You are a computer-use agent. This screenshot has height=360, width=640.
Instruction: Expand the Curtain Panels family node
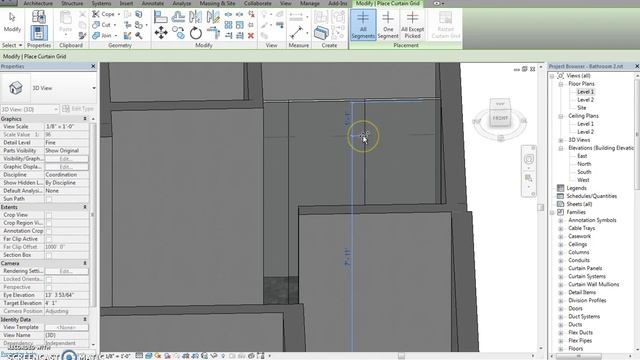pyautogui.click(x=561, y=269)
